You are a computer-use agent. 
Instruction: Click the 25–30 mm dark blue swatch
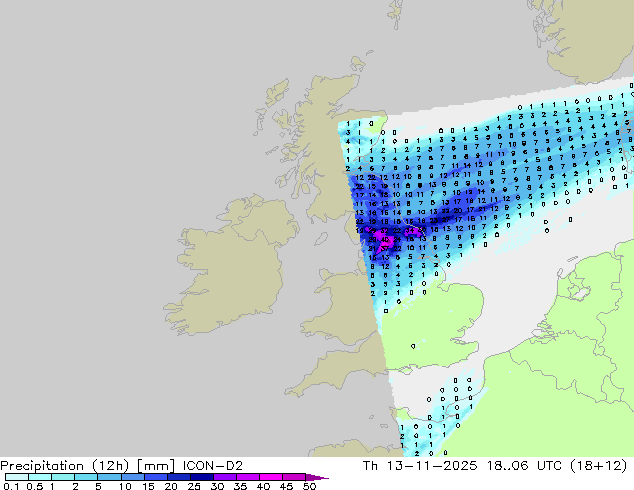201,477
